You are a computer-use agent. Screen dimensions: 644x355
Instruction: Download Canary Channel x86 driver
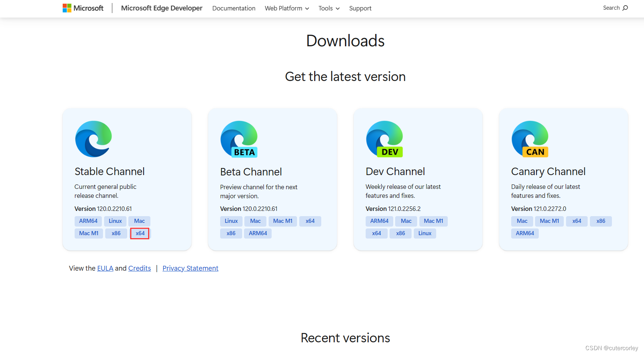[x=601, y=221]
